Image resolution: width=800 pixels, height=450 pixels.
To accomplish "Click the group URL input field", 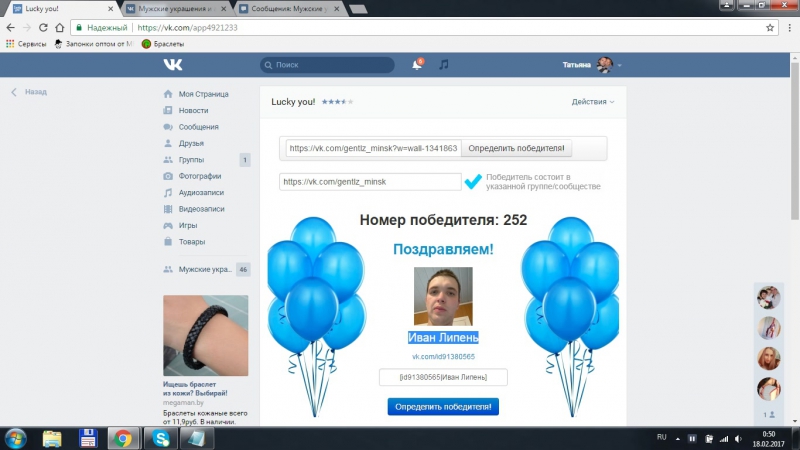I will [370, 182].
